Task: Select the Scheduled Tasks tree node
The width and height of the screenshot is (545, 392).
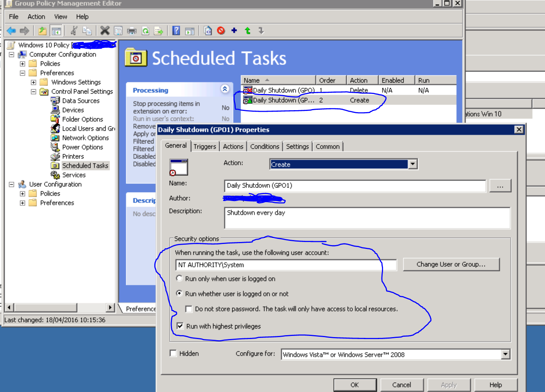Action: 85,165
